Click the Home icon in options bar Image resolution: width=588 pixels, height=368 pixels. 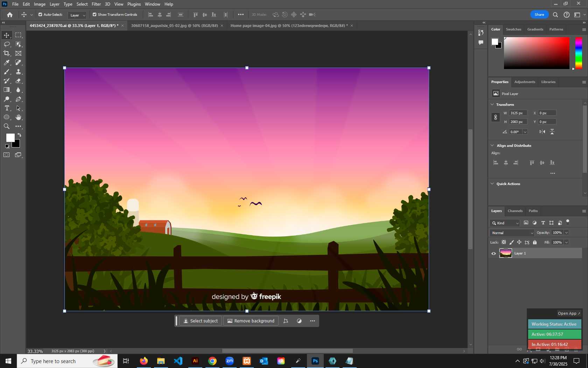(x=10, y=15)
